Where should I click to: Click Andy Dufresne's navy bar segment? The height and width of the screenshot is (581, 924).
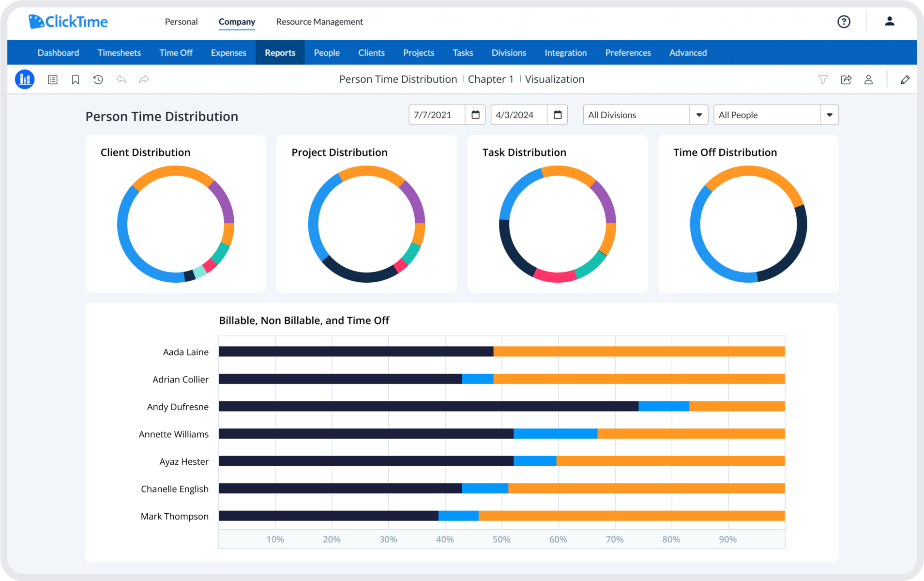point(428,406)
